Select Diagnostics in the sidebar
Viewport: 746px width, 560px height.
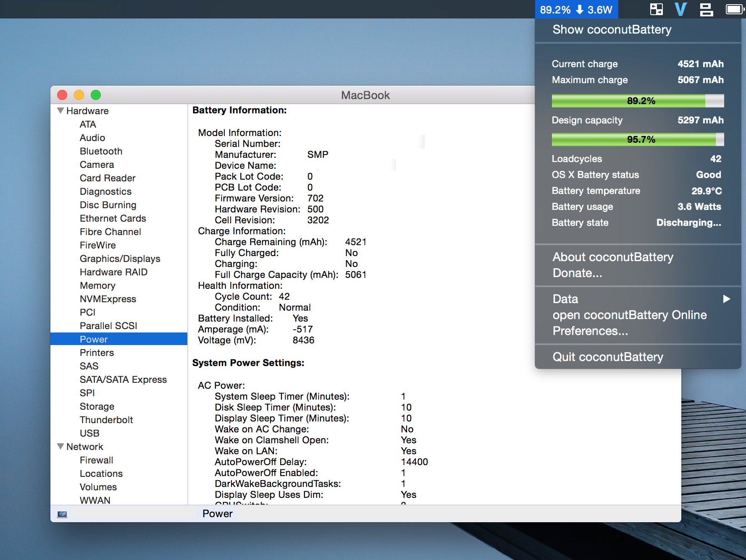106,191
